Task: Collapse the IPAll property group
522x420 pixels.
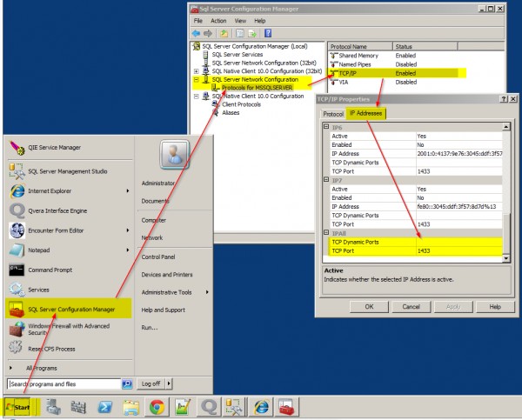Action: 325,233
